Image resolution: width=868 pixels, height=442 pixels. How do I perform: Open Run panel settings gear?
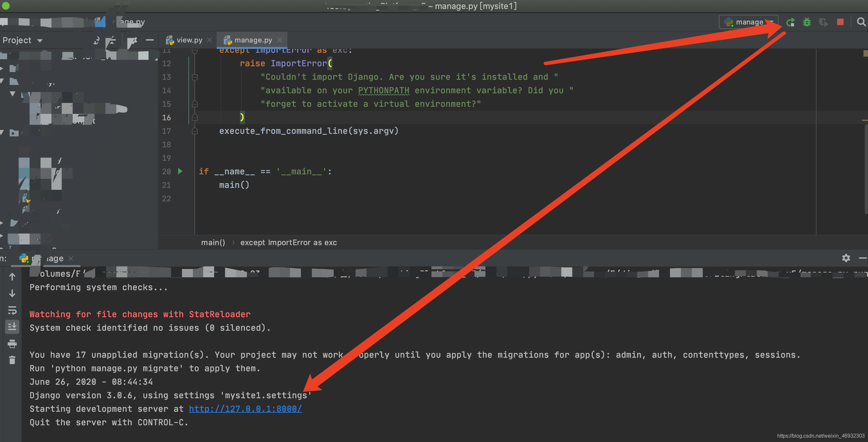pyautogui.click(x=846, y=258)
